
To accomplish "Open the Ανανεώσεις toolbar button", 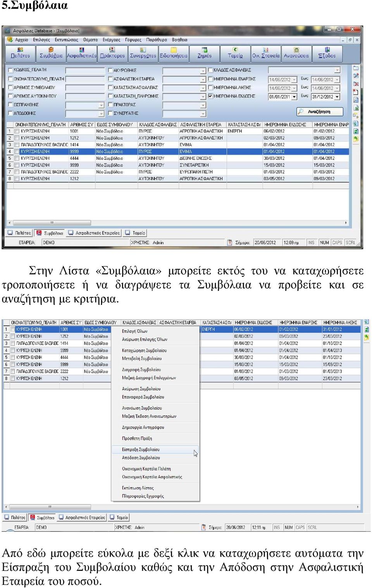I will click(296, 53).
